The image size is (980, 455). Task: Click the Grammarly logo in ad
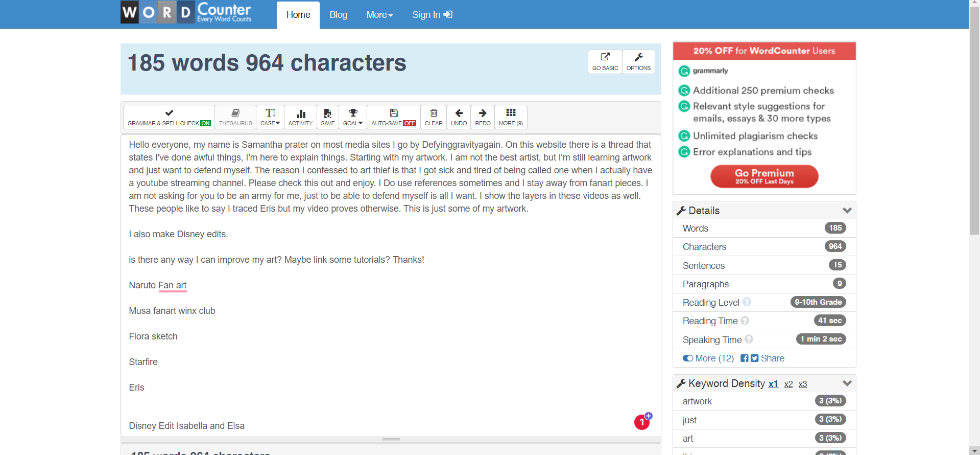click(703, 71)
